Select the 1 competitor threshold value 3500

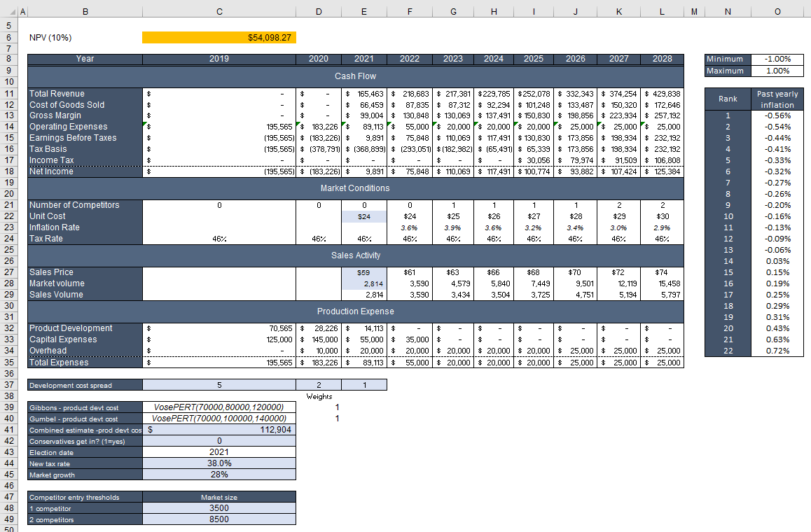coord(219,509)
